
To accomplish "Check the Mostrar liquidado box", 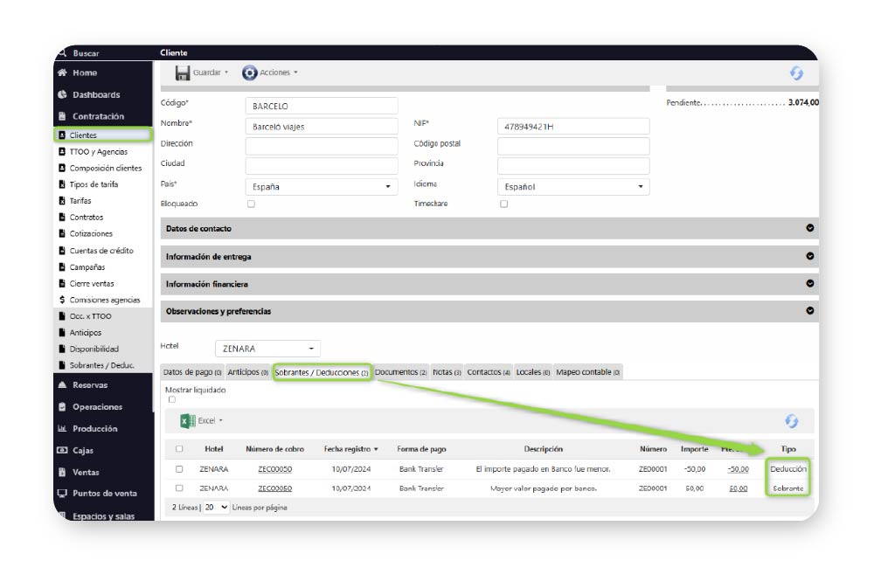I will tap(171, 399).
